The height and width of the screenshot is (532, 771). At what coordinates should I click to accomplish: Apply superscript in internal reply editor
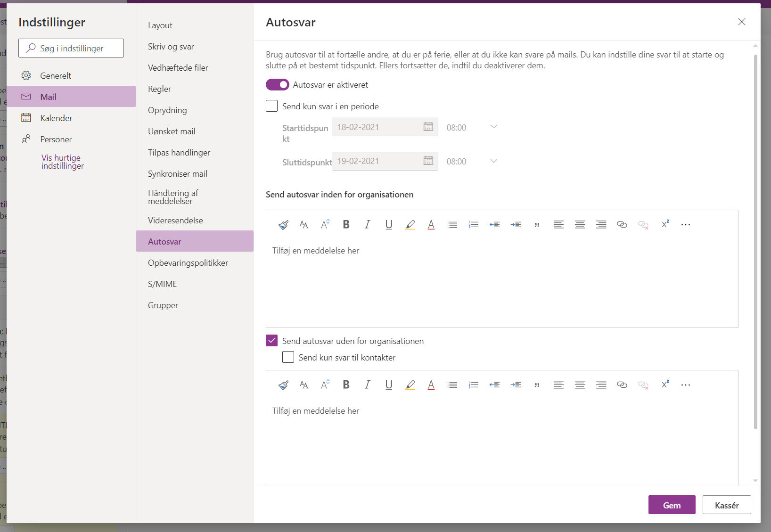click(x=665, y=225)
